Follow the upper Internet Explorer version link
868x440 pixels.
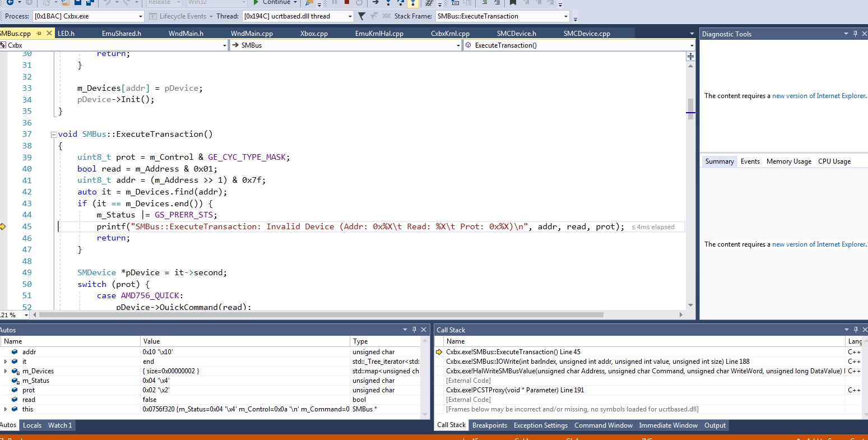point(818,96)
